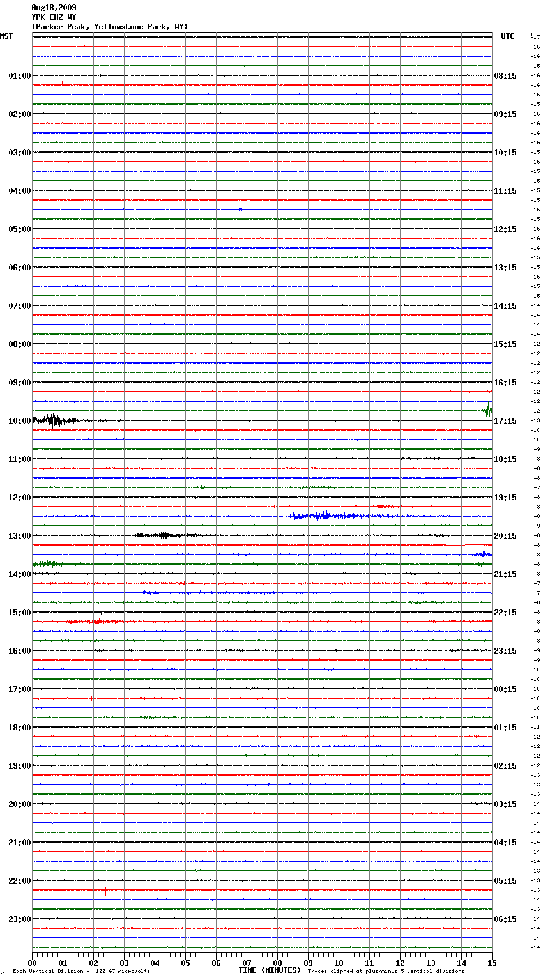Click the 19:15 UTC time label
This screenshot has height=980, width=543.
pos(505,498)
